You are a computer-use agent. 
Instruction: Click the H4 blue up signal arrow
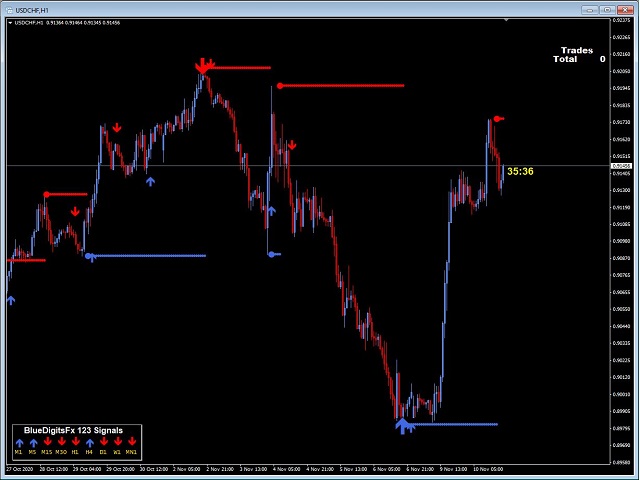tap(90, 442)
